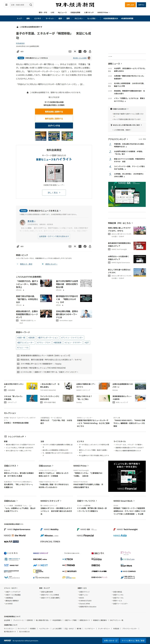Click 有料会員に登録する button
This screenshot has height=644, width=150.
54,112
